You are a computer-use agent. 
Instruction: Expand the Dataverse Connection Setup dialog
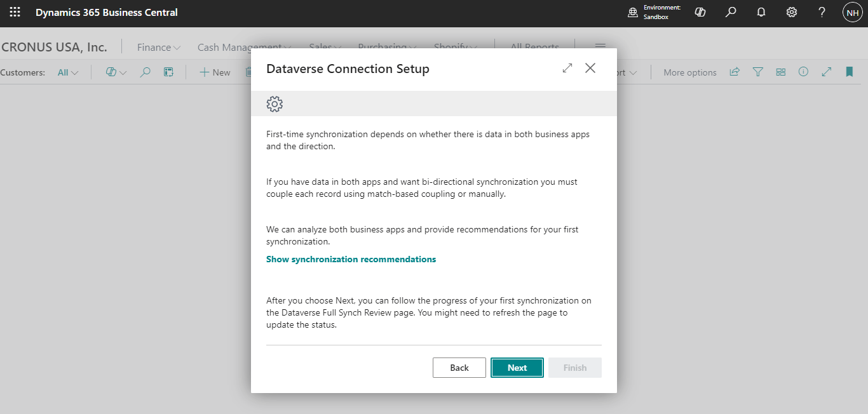pyautogui.click(x=567, y=68)
